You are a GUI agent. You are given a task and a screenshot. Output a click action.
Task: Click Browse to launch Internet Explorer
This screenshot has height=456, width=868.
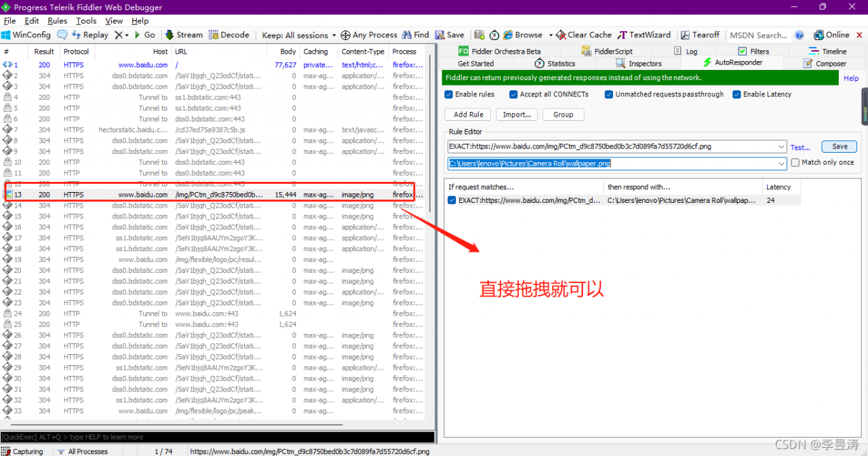(523, 35)
